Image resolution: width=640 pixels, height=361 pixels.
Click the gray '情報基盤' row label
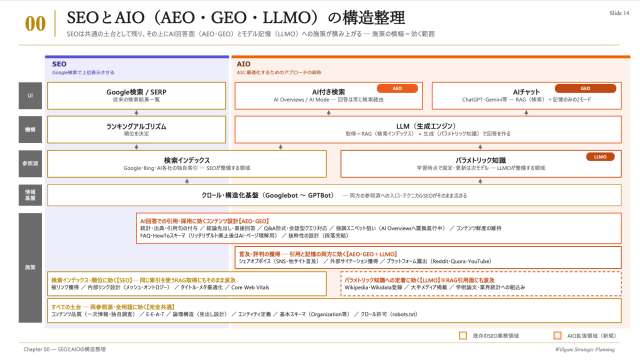(x=30, y=195)
